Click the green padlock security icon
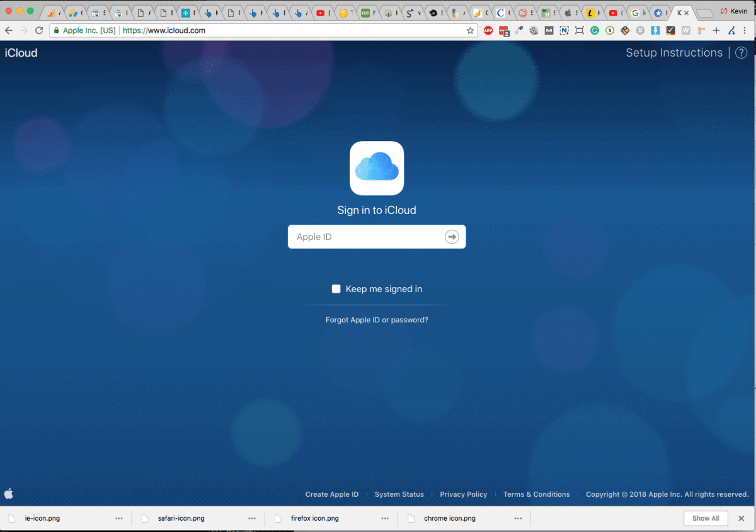Screen dimensions: 756x532 (56, 30)
